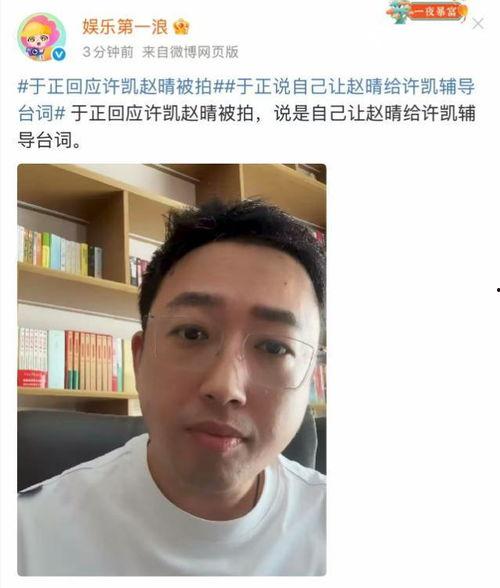Click the 3分钟前 post timestamp
Viewport: 500px width, 588px height.
tap(108, 52)
